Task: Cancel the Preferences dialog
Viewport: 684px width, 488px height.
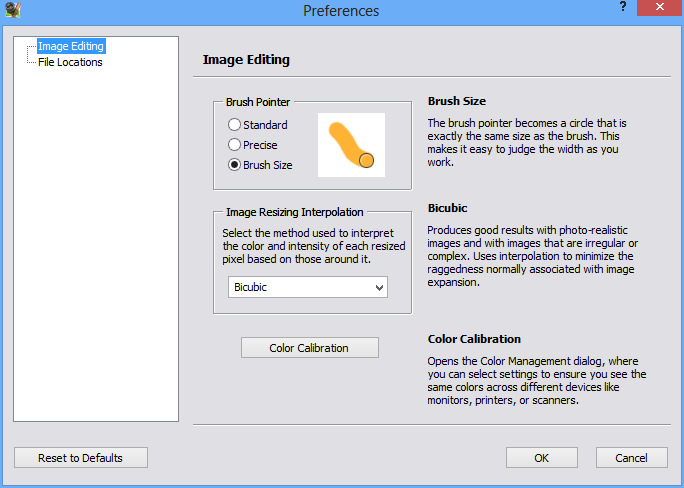Action: 631,458
